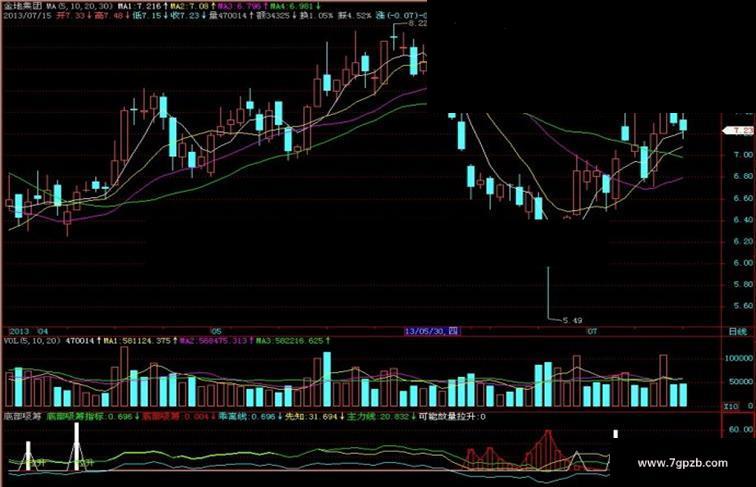Click the 2013 04 time axis label
Image resolution: width=756 pixels, height=487 pixels.
29,332
